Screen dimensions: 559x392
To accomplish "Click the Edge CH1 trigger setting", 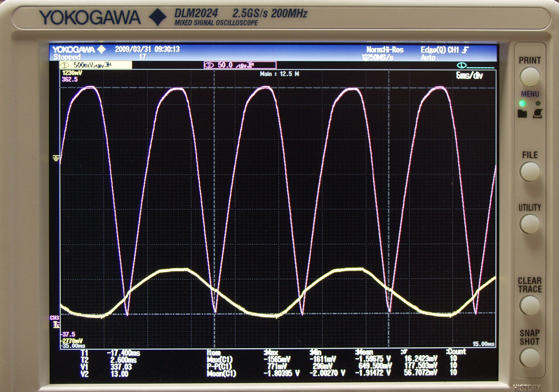I will 444,50.
